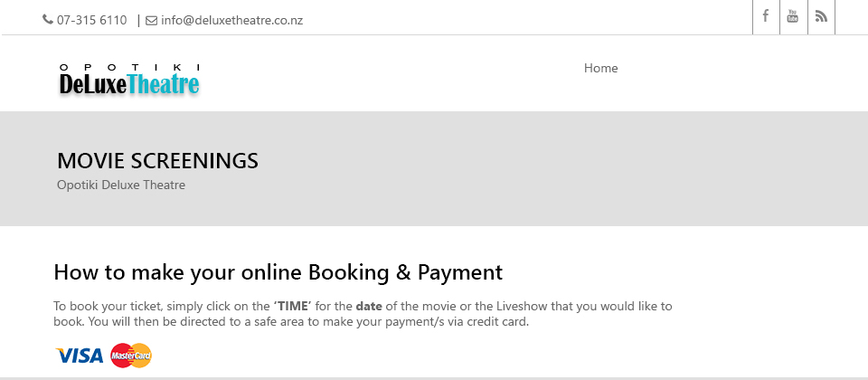Click the envelope email icon
Image resolution: width=868 pixels, height=380 pixels.
pos(151,21)
